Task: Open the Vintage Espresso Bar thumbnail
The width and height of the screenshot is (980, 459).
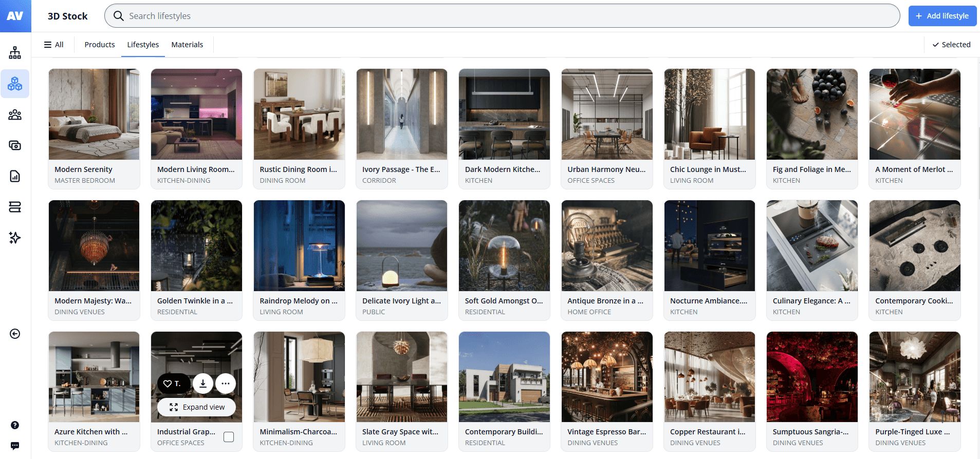Action: pos(607,377)
